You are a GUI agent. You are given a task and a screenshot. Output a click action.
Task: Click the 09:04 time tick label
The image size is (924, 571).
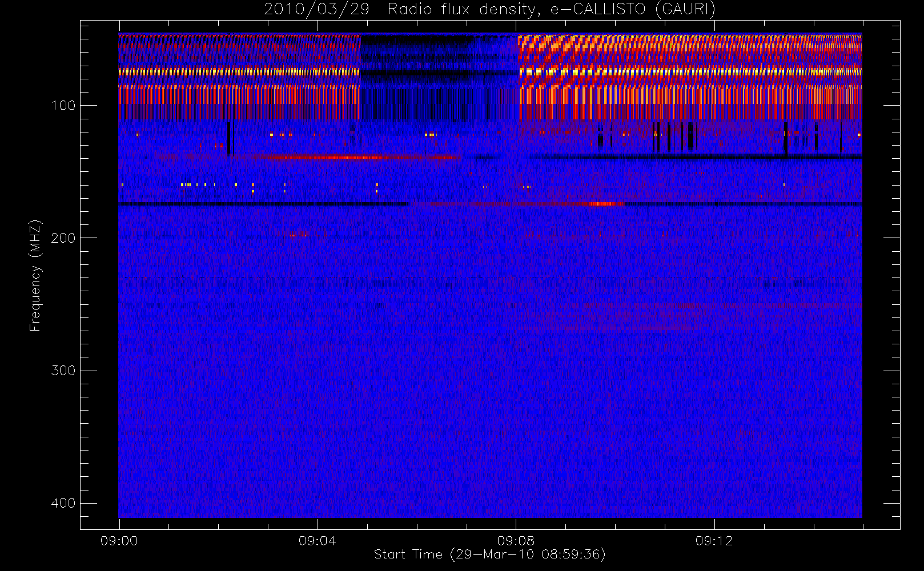coord(318,541)
